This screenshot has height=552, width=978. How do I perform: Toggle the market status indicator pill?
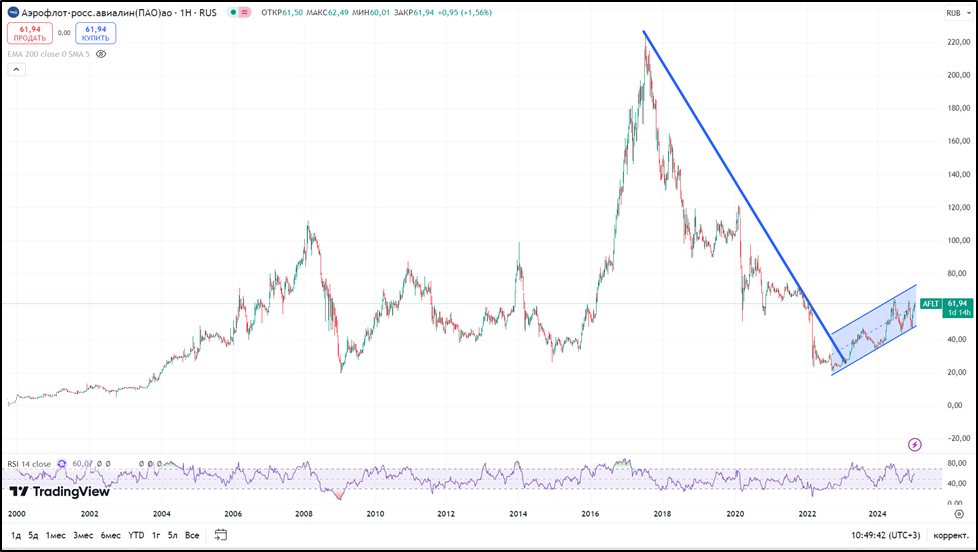pyautogui.click(x=239, y=12)
